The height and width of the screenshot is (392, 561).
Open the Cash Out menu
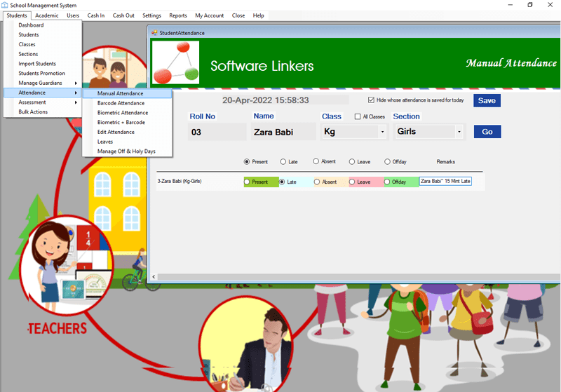(x=123, y=15)
